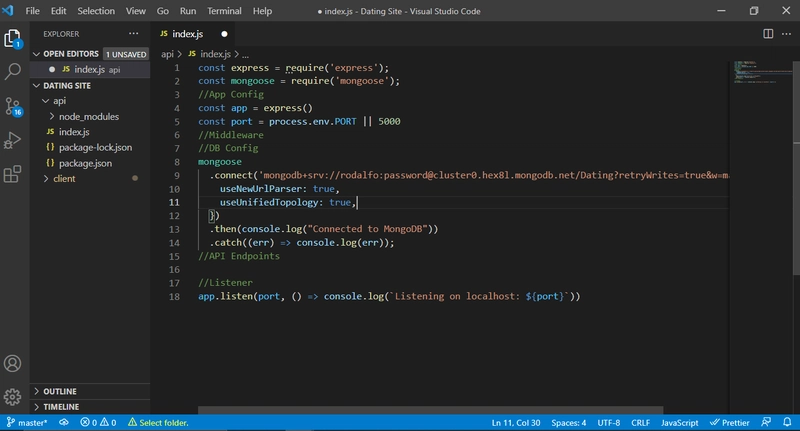Click the feedback icon in status bar
Viewport: 800px width, 431px height.
point(766,422)
